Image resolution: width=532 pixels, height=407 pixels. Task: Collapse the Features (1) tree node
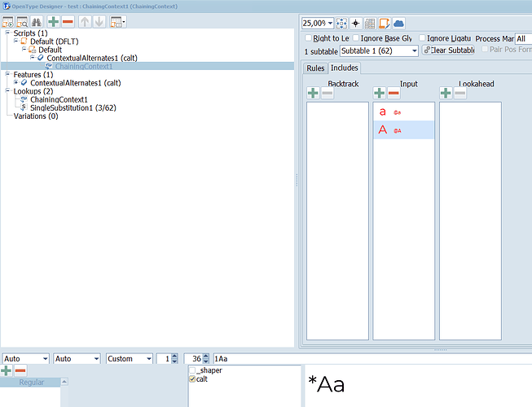click(7, 74)
